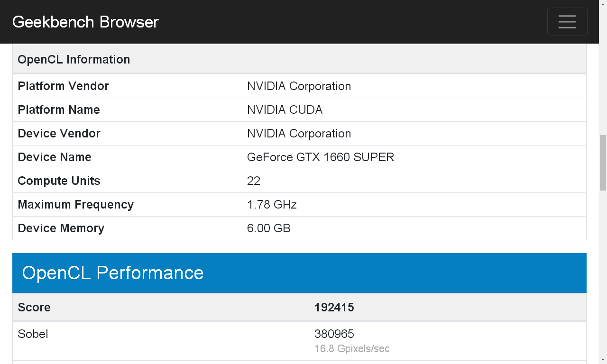Click the vertical scrollbar thumb
607x364 pixels.
coord(603,163)
